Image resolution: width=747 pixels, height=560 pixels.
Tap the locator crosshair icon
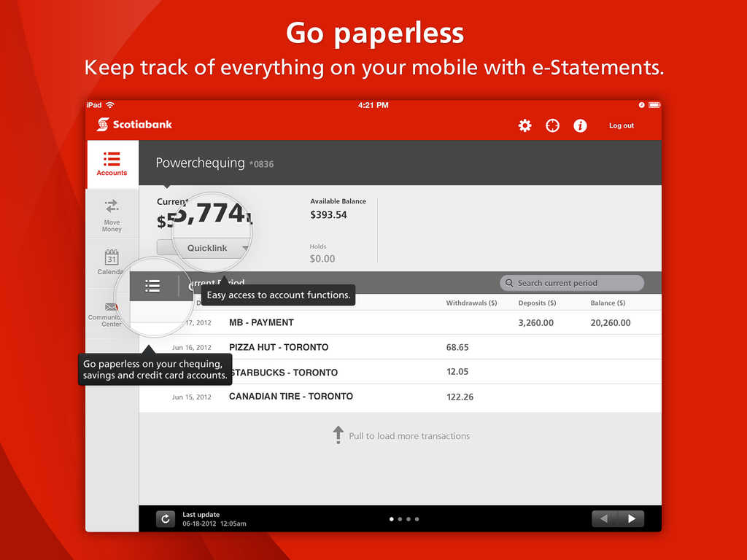(552, 125)
